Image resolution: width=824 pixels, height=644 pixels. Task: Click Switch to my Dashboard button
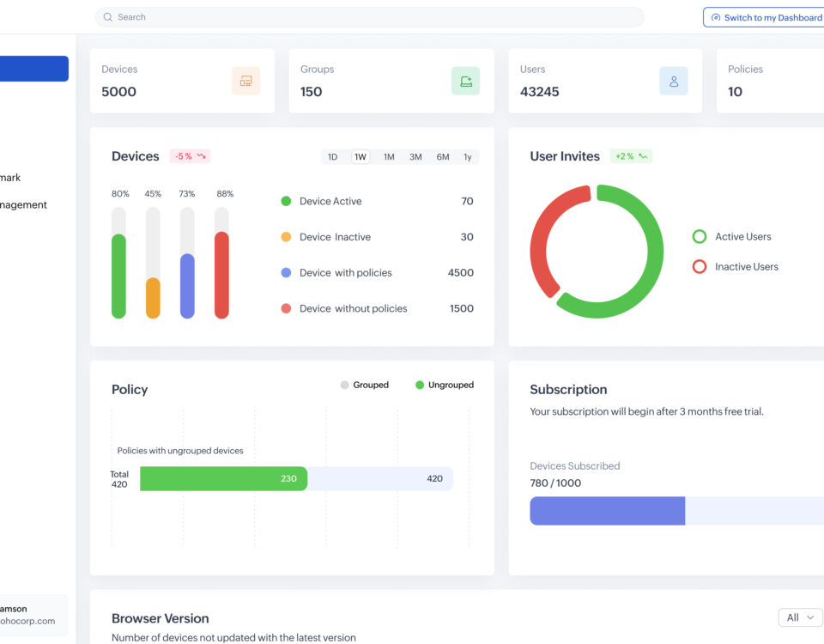click(765, 17)
